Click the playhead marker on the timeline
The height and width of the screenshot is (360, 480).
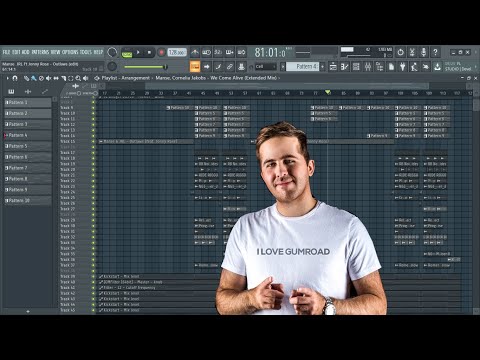(328, 92)
